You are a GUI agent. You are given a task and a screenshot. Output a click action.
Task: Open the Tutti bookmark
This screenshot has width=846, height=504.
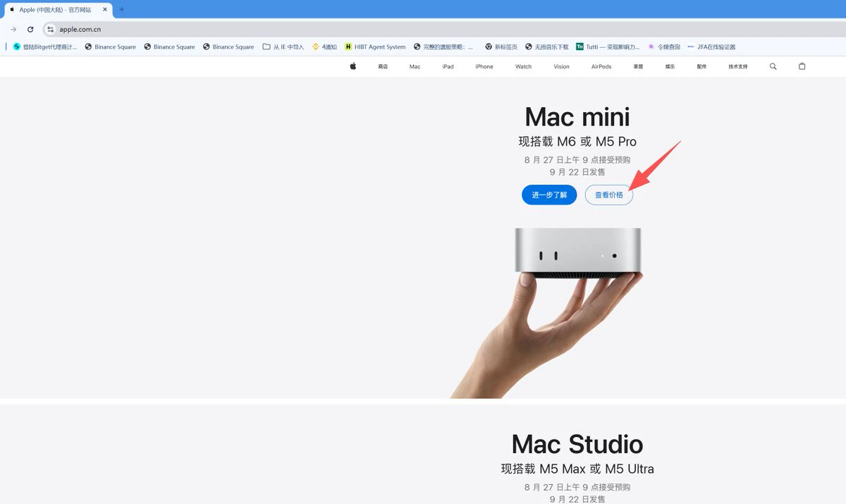click(608, 47)
